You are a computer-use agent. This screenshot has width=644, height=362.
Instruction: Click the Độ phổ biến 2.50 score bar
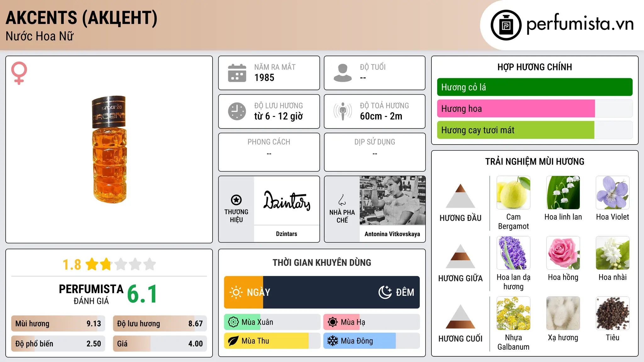[58, 343]
